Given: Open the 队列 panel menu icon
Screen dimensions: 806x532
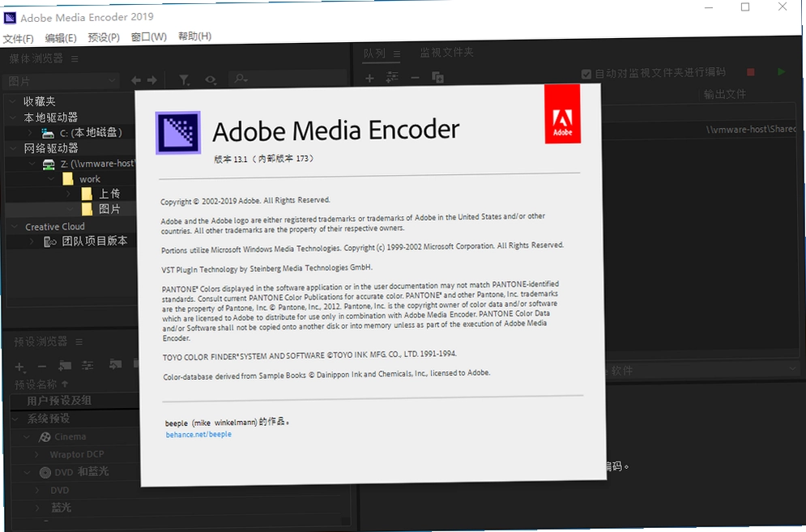Looking at the screenshot, I should [397, 53].
